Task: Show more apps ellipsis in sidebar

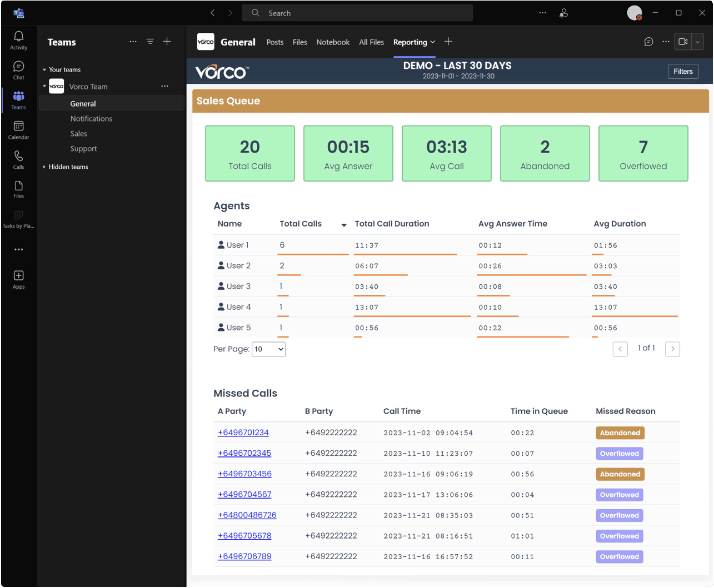Action: [18, 249]
